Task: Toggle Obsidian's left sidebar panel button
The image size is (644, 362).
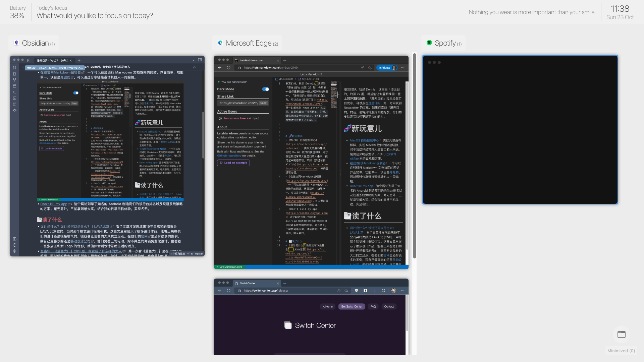Action: coord(29,60)
